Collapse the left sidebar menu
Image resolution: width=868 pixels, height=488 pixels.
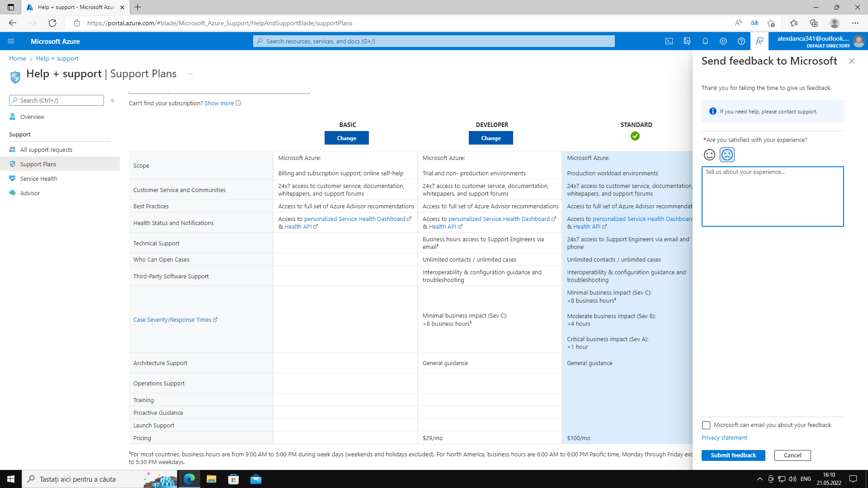(x=113, y=100)
